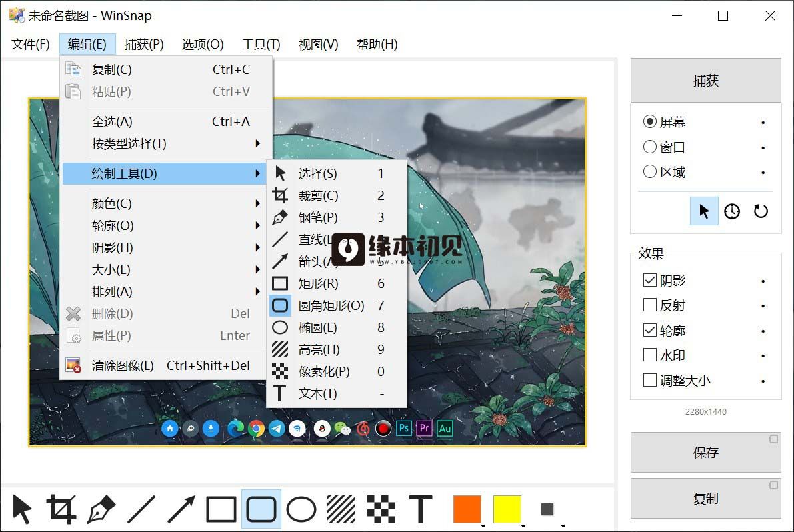Click 复制(C) Ctrl+C in edit menu
The height and width of the screenshot is (532, 794).
click(x=165, y=69)
